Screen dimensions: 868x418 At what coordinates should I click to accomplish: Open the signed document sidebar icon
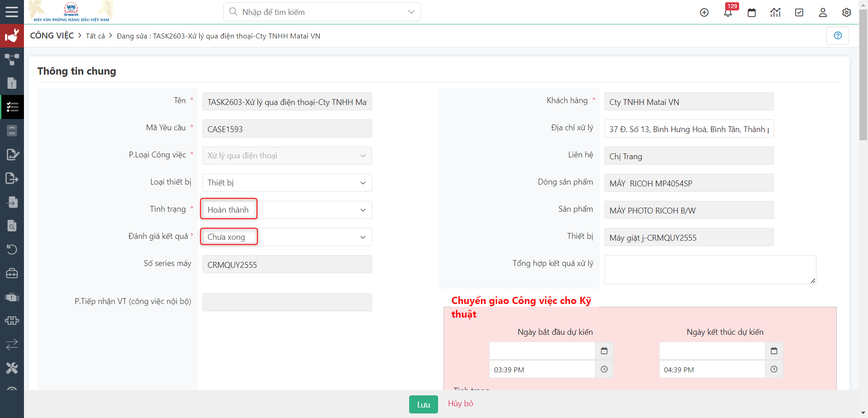(x=12, y=154)
